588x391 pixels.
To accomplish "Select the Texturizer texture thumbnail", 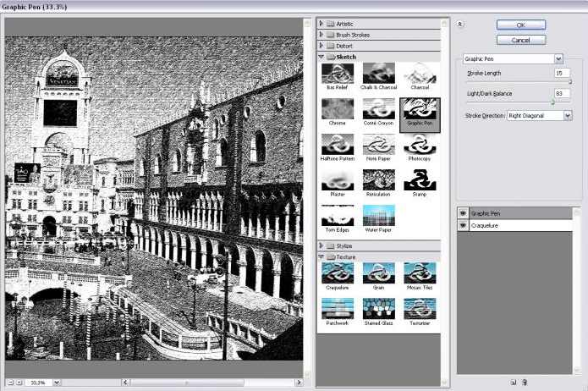I will click(420, 309).
